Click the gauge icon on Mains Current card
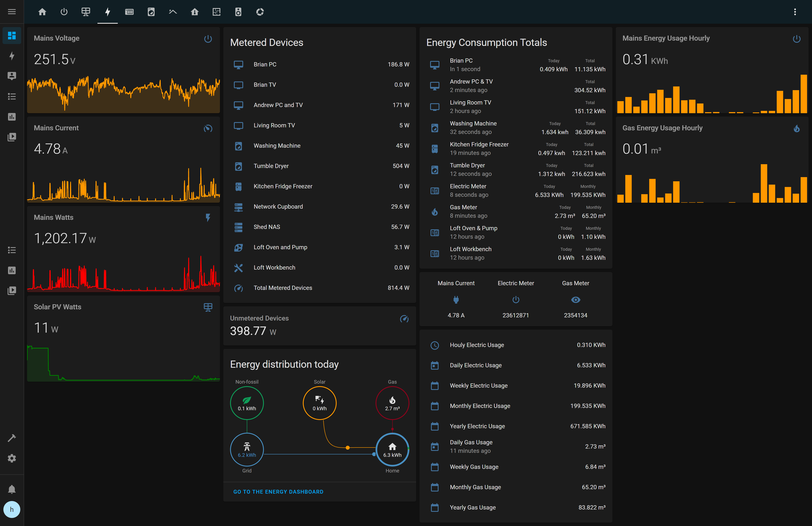The width and height of the screenshot is (812, 526). [208, 128]
